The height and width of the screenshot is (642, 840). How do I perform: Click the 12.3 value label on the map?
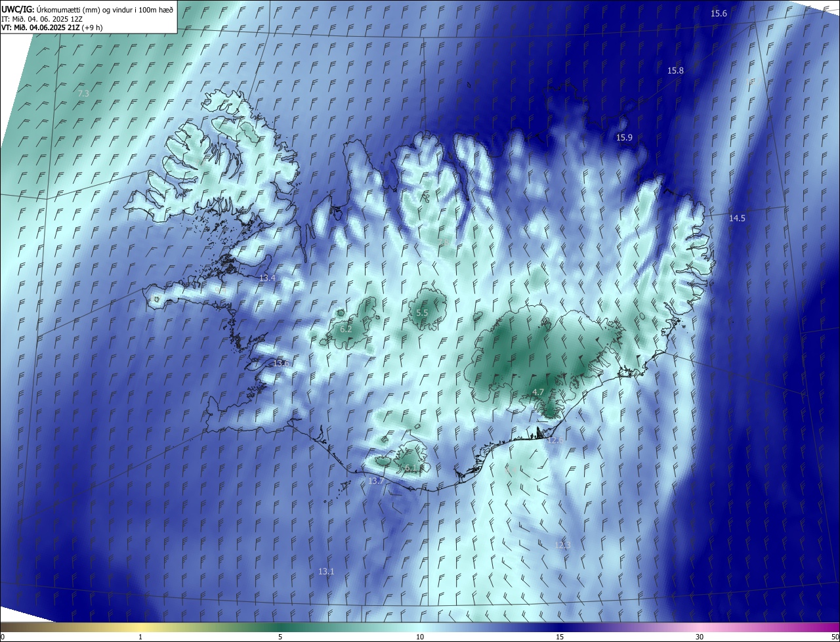tap(563, 546)
